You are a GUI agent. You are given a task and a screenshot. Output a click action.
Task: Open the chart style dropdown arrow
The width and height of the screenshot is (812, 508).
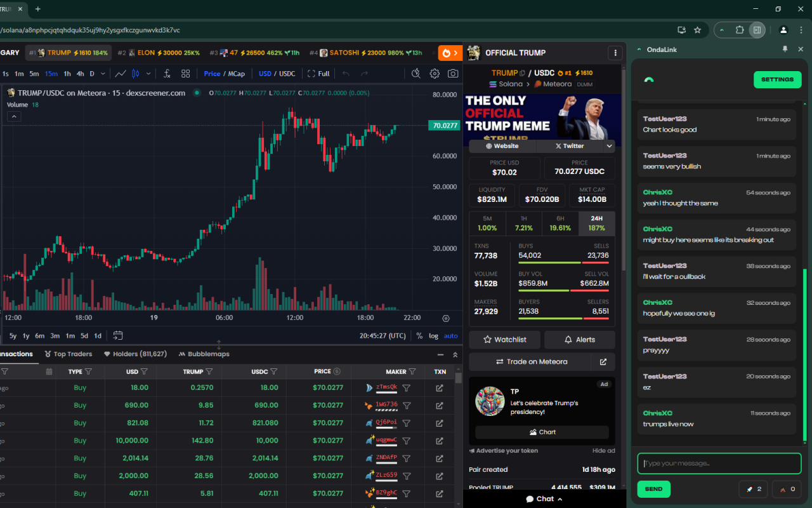[x=148, y=74]
